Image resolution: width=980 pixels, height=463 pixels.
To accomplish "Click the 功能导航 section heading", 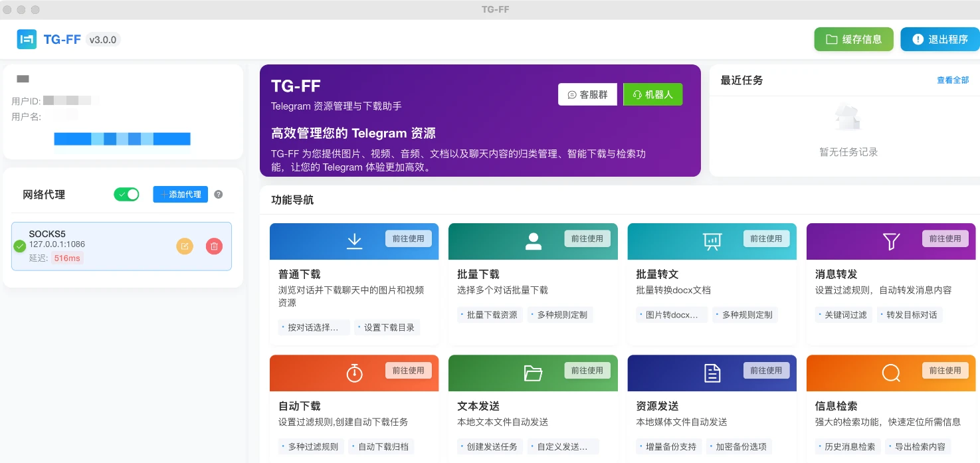I will pyautogui.click(x=292, y=200).
